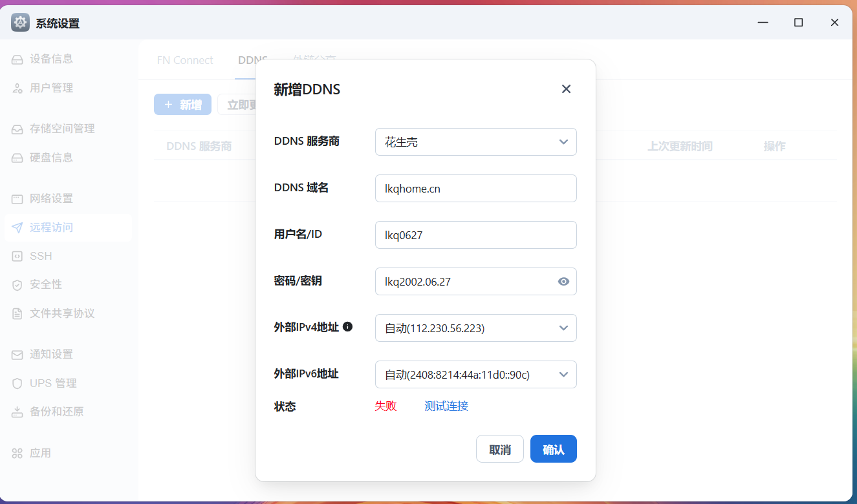Click the 密码/密钥 input field
This screenshot has width=857, height=504.
click(x=476, y=282)
